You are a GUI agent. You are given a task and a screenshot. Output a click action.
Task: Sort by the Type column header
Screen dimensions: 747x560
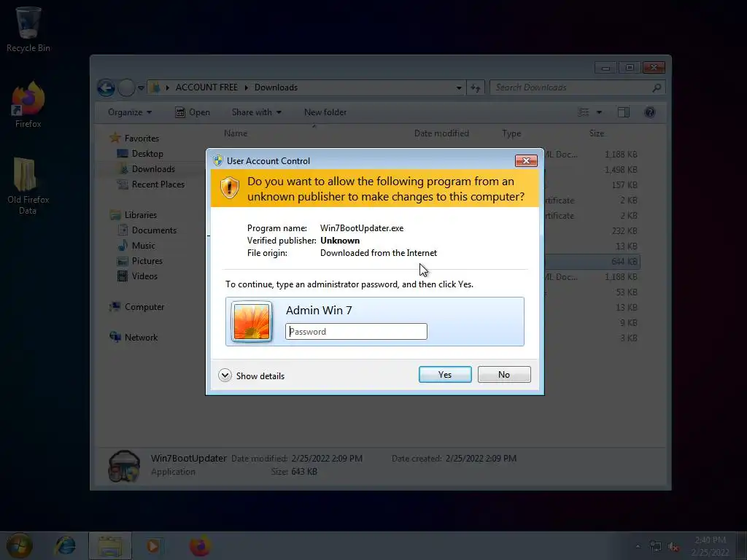coord(511,133)
